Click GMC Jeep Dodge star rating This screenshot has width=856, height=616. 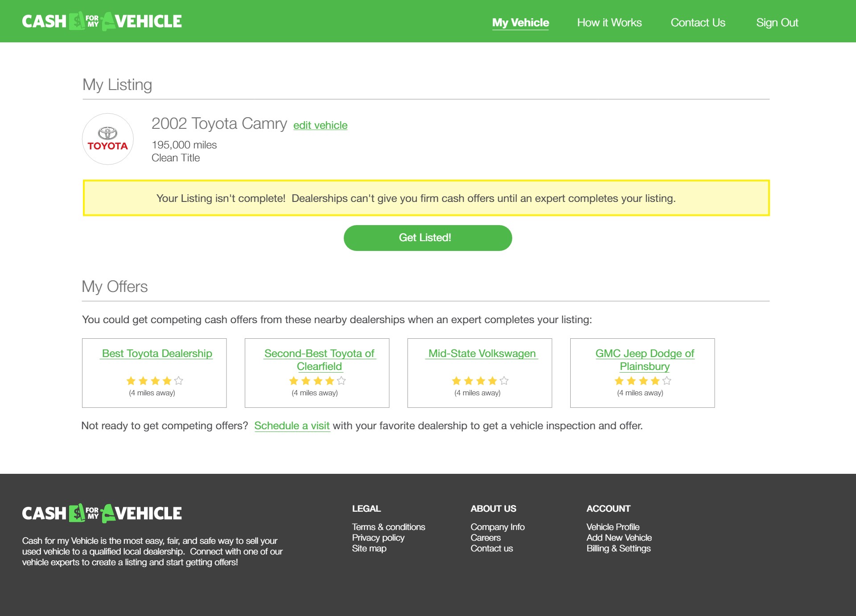pos(642,381)
